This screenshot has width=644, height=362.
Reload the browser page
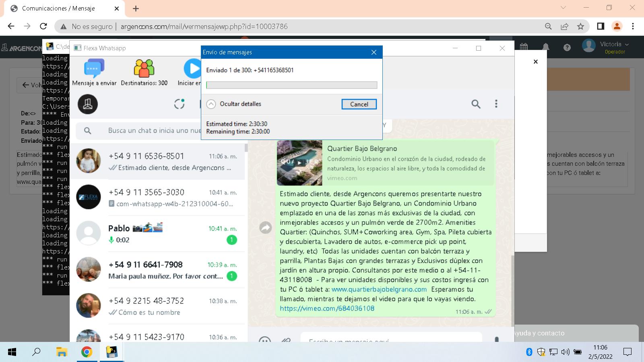click(43, 26)
